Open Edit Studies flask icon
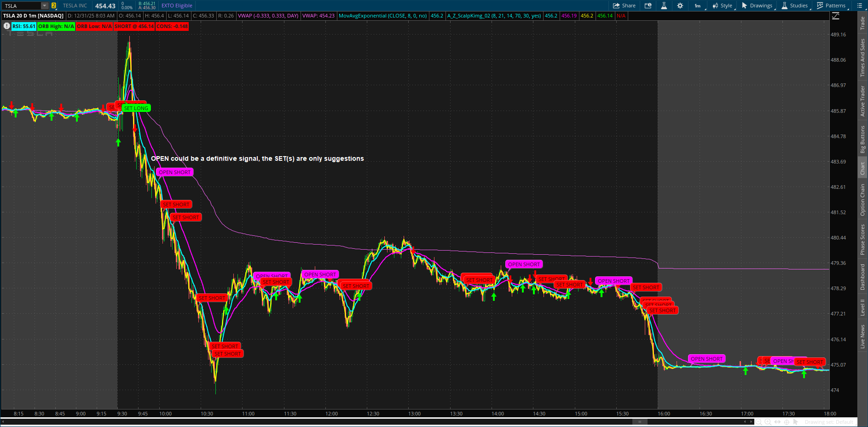This screenshot has height=427, width=868. point(664,6)
